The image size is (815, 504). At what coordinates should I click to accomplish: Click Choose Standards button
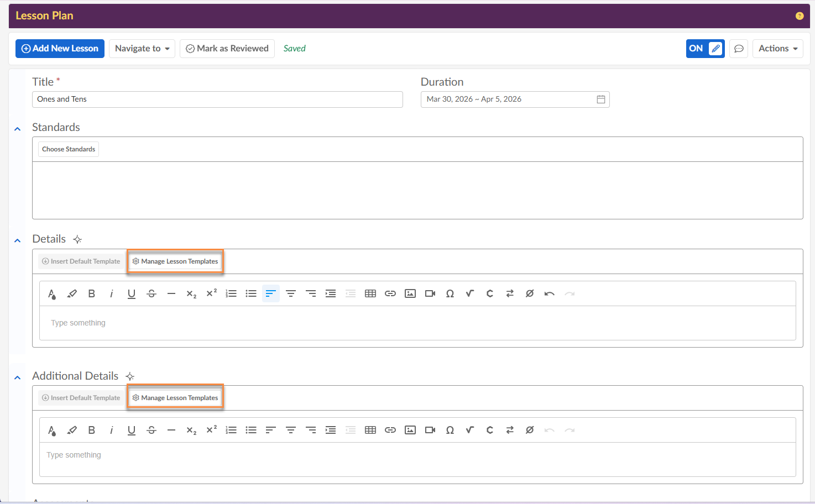(x=69, y=149)
